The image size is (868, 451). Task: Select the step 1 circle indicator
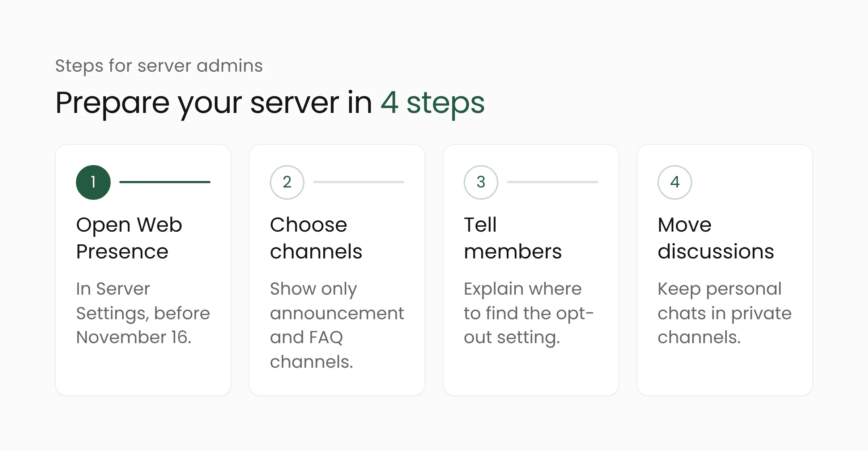93,182
